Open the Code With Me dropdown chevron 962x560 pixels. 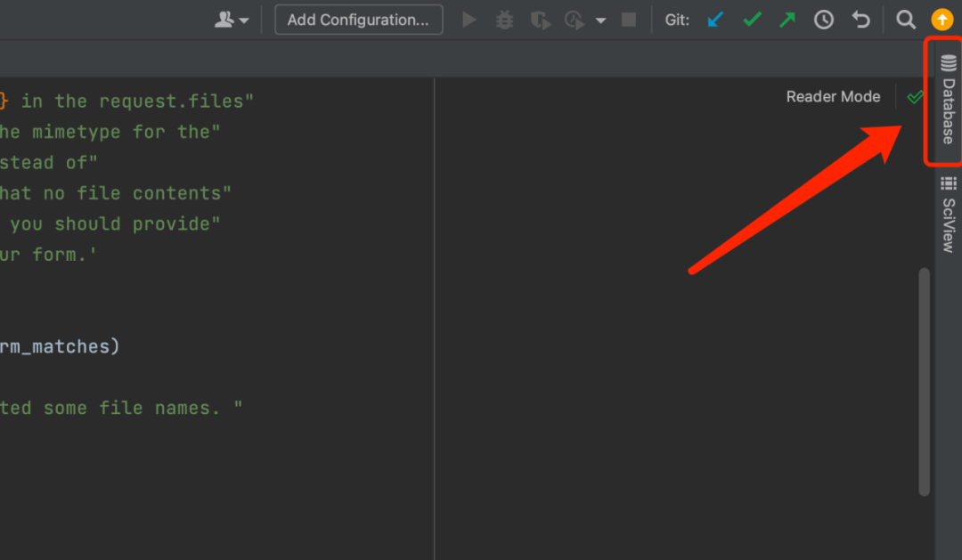tap(243, 19)
